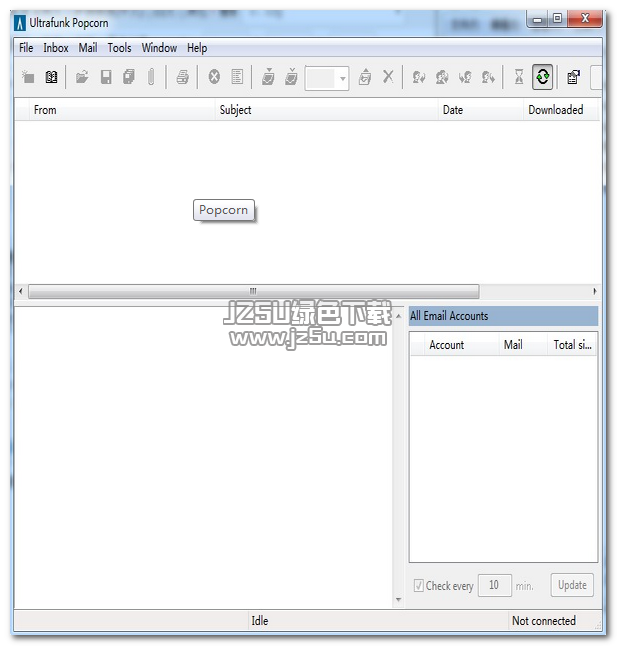Click the open folder toolbar icon

82,77
